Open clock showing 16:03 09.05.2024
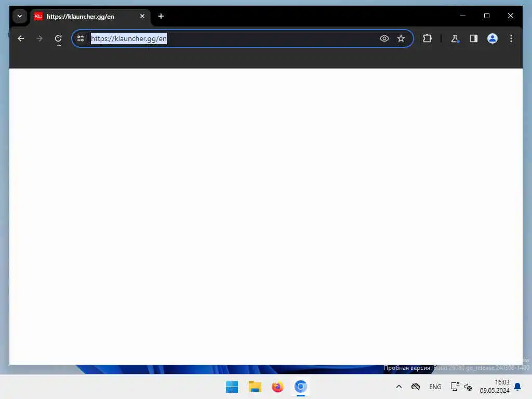The width and height of the screenshot is (532, 399). (495, 387)
